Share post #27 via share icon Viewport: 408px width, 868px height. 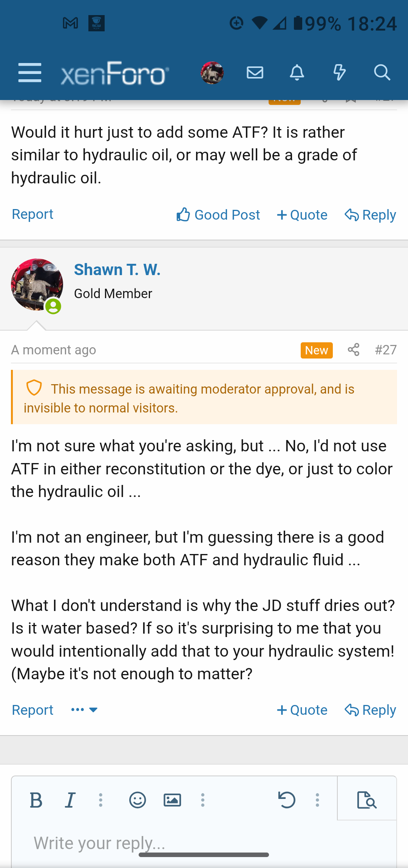pyautogui.click(x=354, y=350)
